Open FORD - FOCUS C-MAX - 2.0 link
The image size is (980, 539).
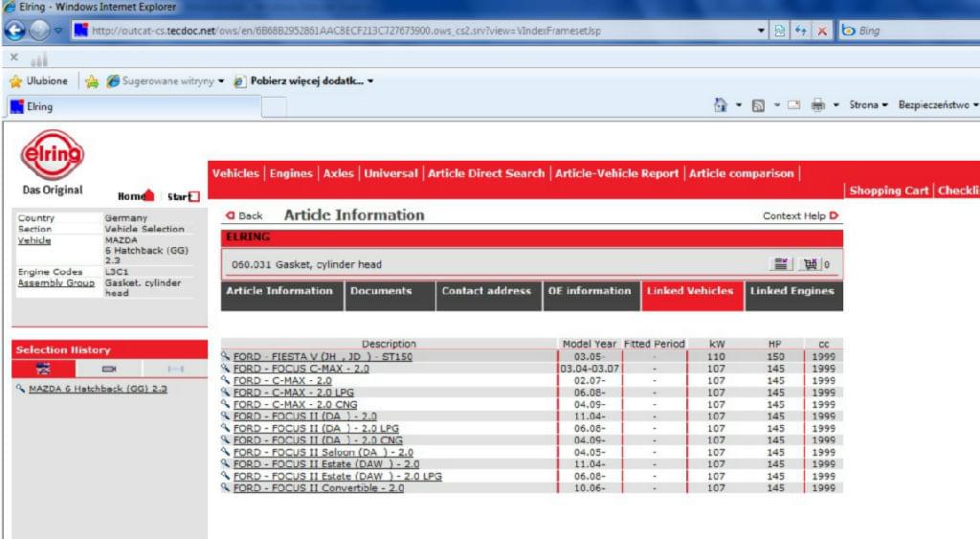[x=301, y=369]
